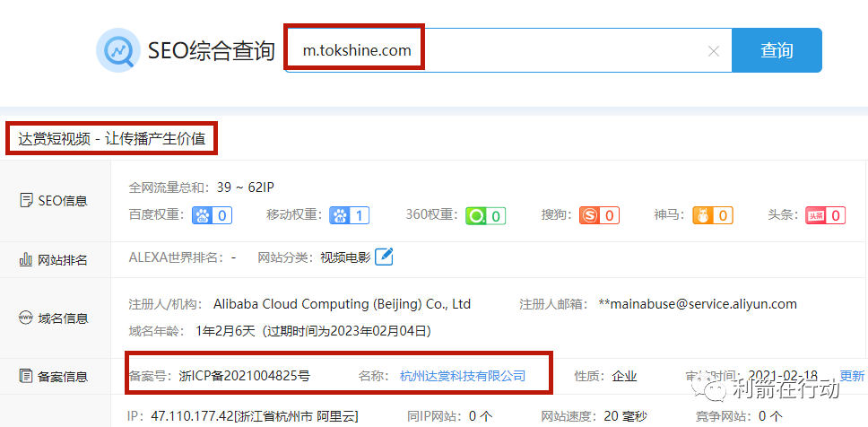The height and width of the screenshot is (427, 868).
Task: Select the 域名信息 row label
Action: point(54,318)
